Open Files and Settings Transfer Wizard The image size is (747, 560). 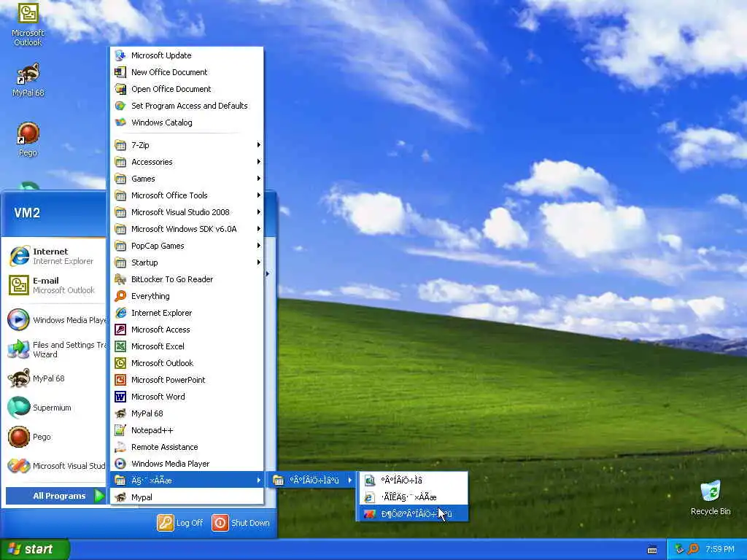click(55, 349)
